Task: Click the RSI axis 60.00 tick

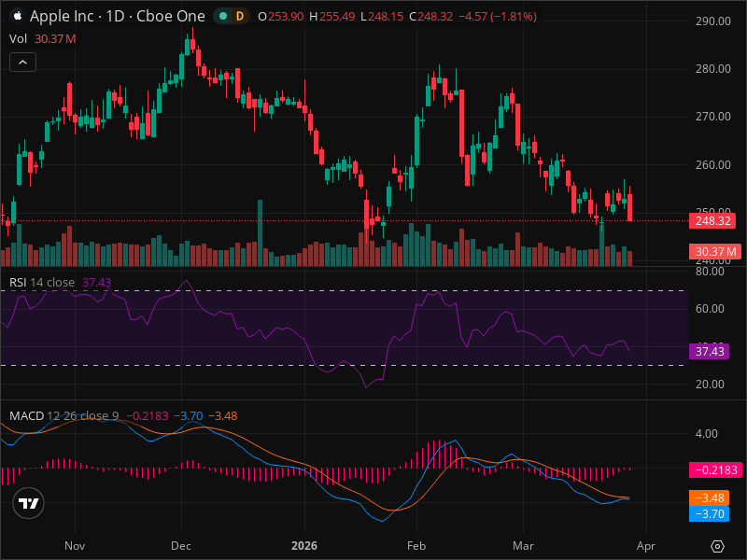Action: [x=710, y=309]
